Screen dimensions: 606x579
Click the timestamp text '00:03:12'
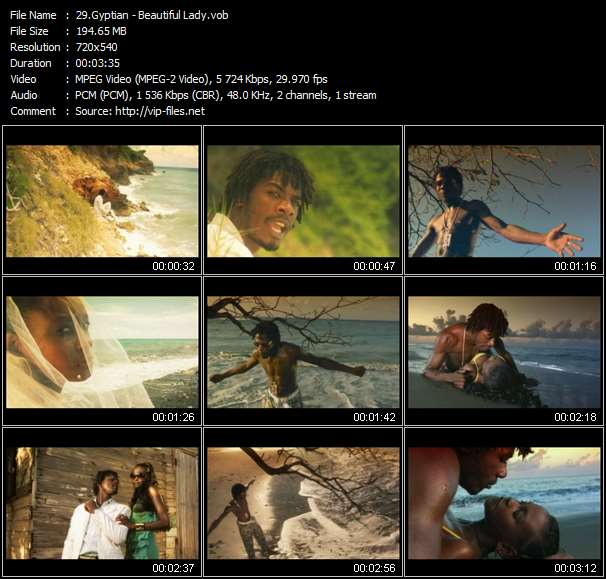click(x=575, y=568)
